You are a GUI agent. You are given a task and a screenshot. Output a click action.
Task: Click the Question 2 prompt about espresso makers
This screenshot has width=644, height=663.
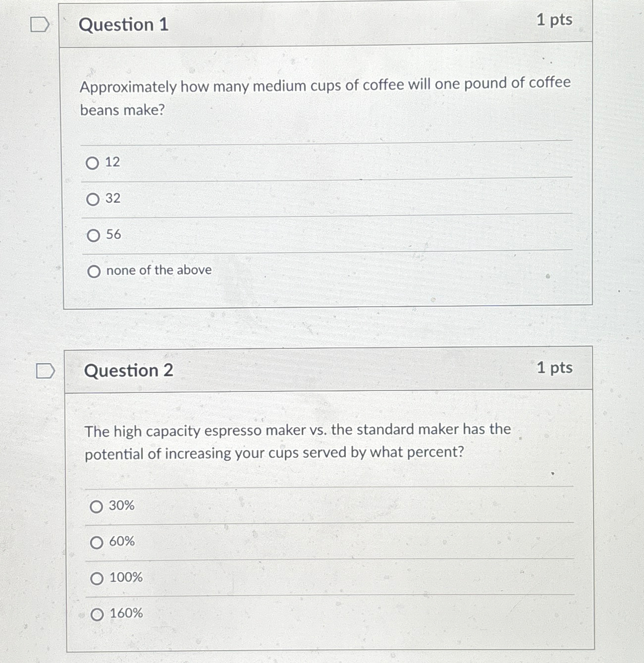pyautogui.click(x=298, y=441)
